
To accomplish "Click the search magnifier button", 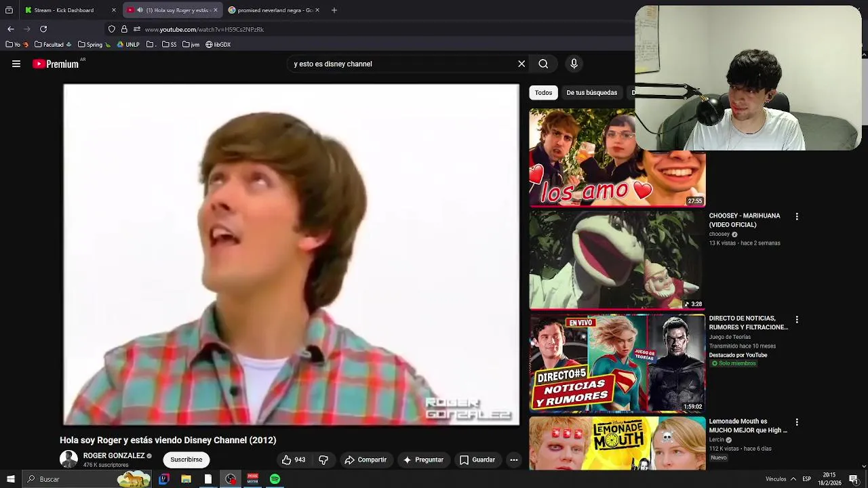I will coord(543,64).
